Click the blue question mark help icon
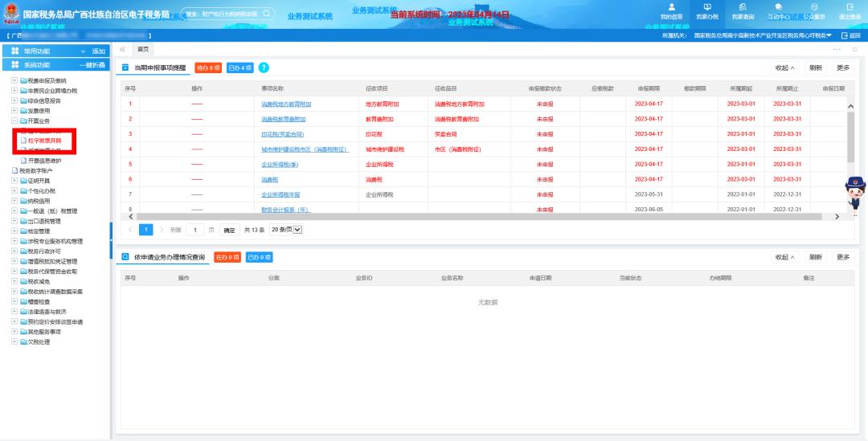 264,67
